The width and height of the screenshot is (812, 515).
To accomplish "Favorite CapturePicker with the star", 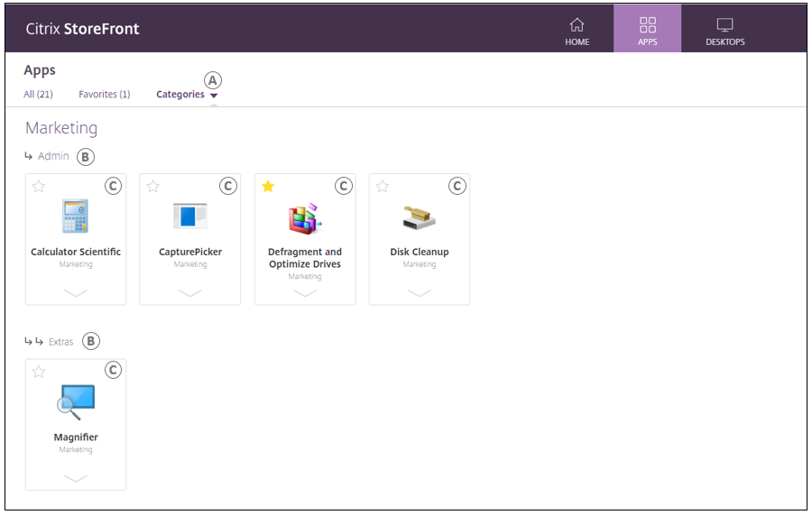I will pos(152,187).
